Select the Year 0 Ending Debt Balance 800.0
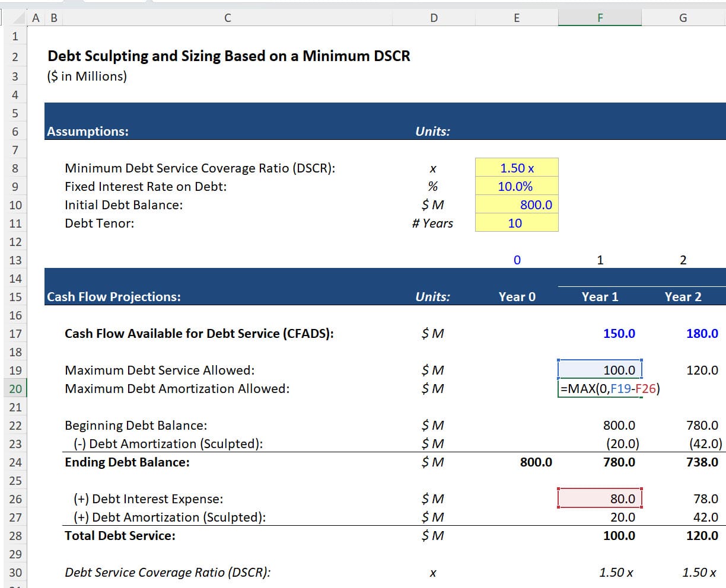Image resolution: width=726 pixels, height=588 pixels. 535,461
